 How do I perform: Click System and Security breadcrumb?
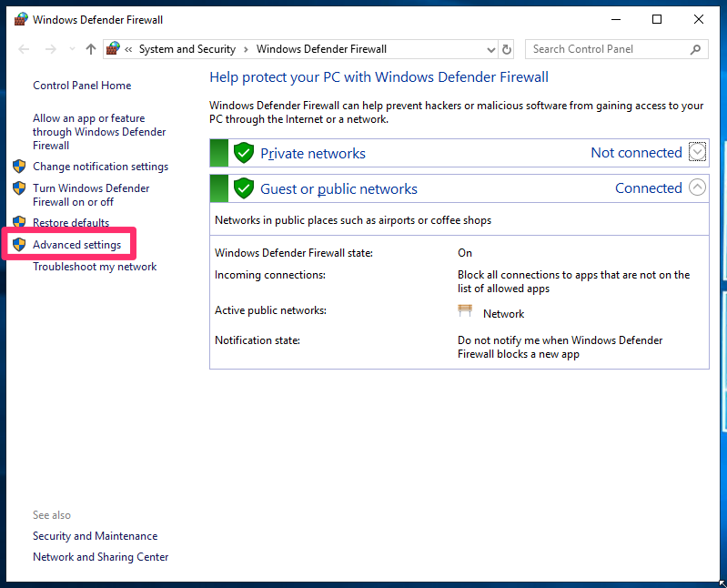click(187, 49)
